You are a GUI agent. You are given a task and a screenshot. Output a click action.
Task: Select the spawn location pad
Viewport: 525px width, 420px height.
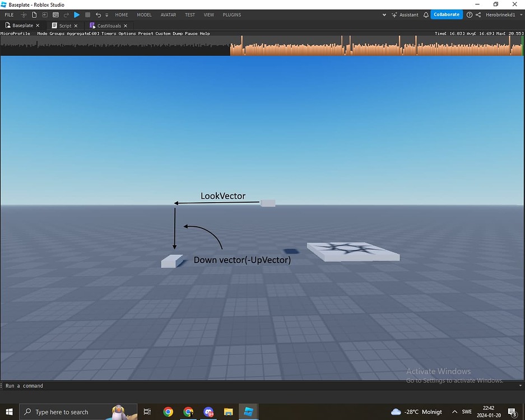[353, 251]
